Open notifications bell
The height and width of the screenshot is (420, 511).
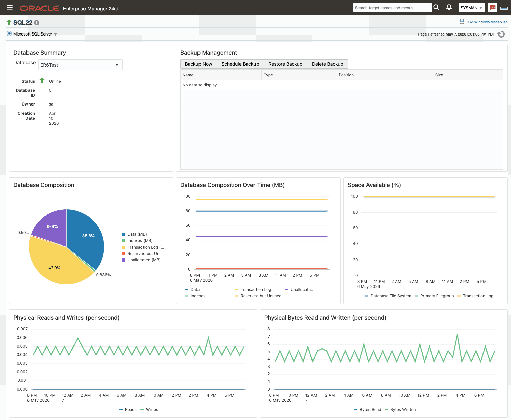pos(449,7)
